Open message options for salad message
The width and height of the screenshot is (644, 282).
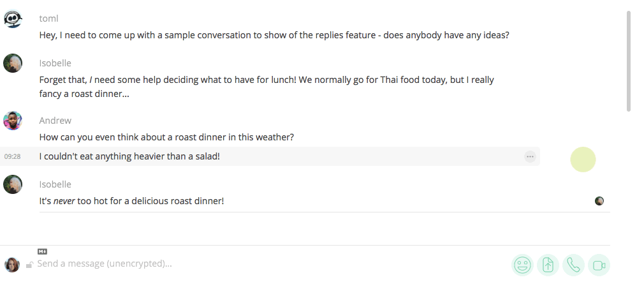click(x=530, y=156)
